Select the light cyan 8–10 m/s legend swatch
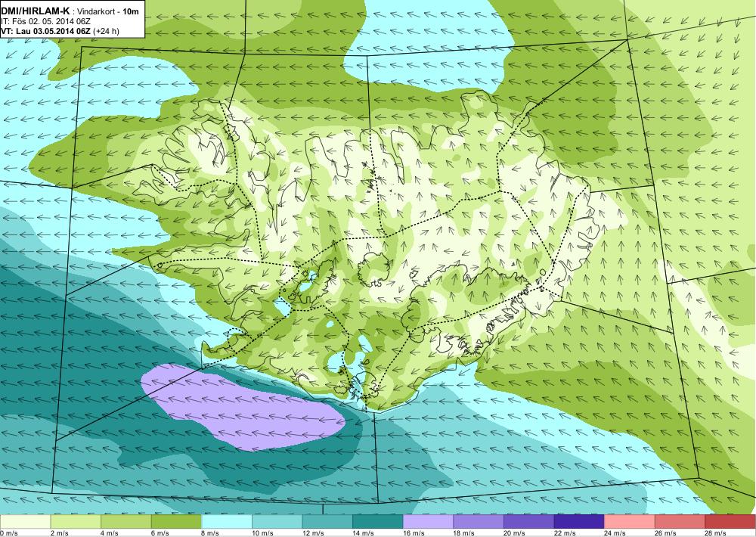The width and height of the screenshot is (756, 537). coord(227,522)
